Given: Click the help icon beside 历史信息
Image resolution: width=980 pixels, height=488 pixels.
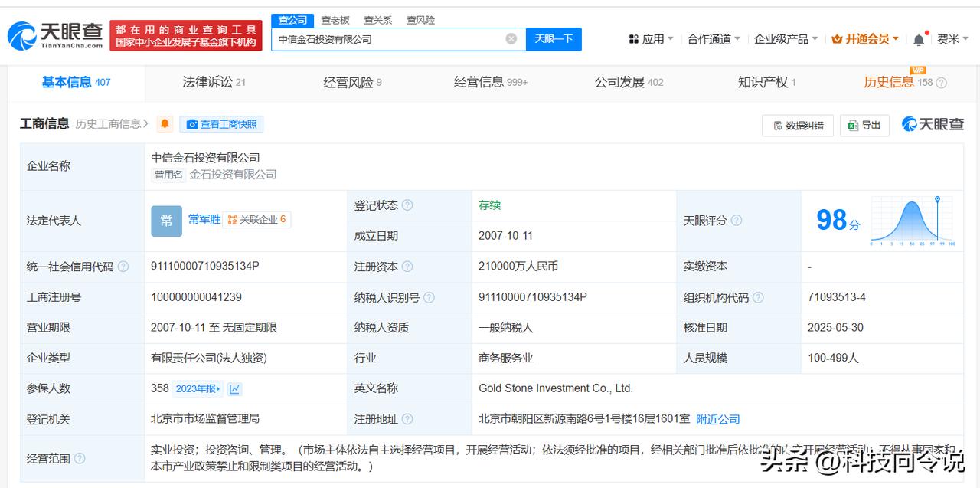Looking at the screenshot, I should (x=942, y=83).
